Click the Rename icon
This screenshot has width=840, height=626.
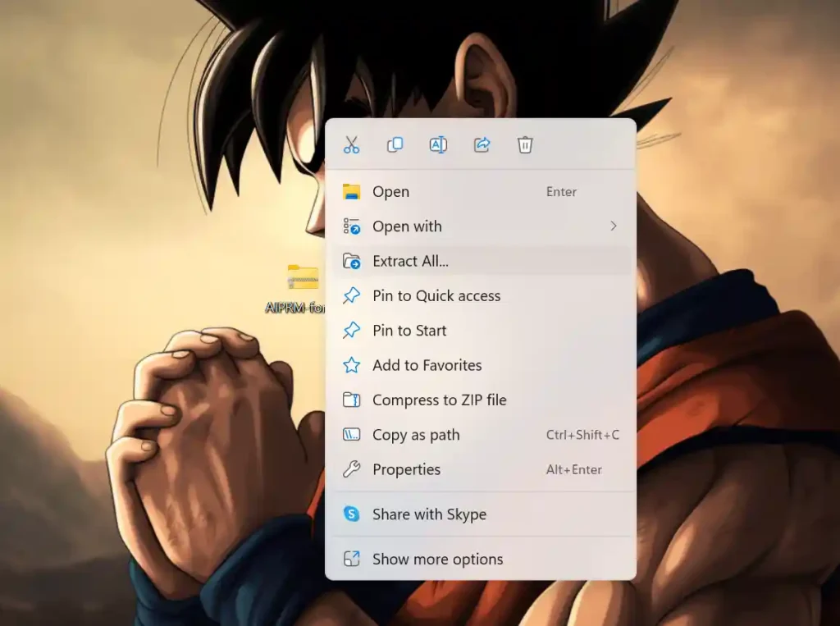coord(438,144)
